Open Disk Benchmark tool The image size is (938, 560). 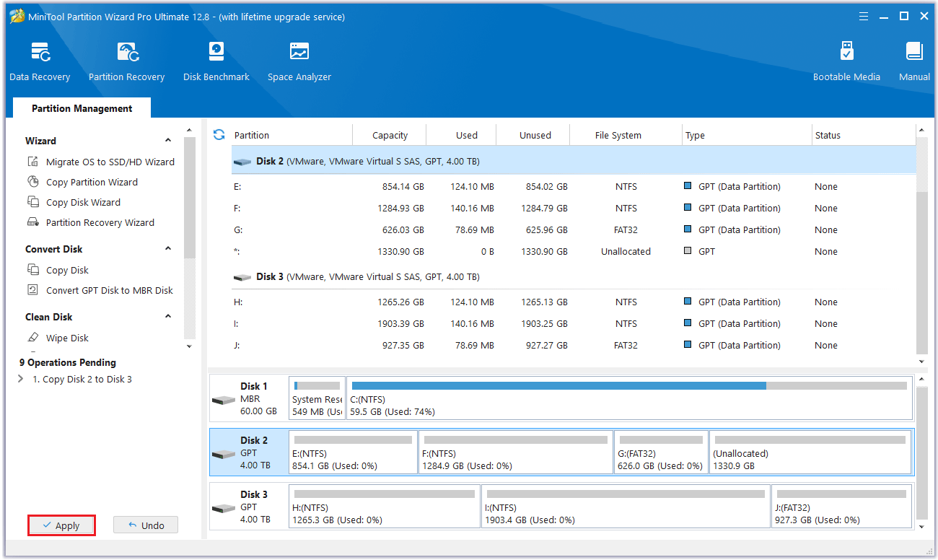click(216, 62)
